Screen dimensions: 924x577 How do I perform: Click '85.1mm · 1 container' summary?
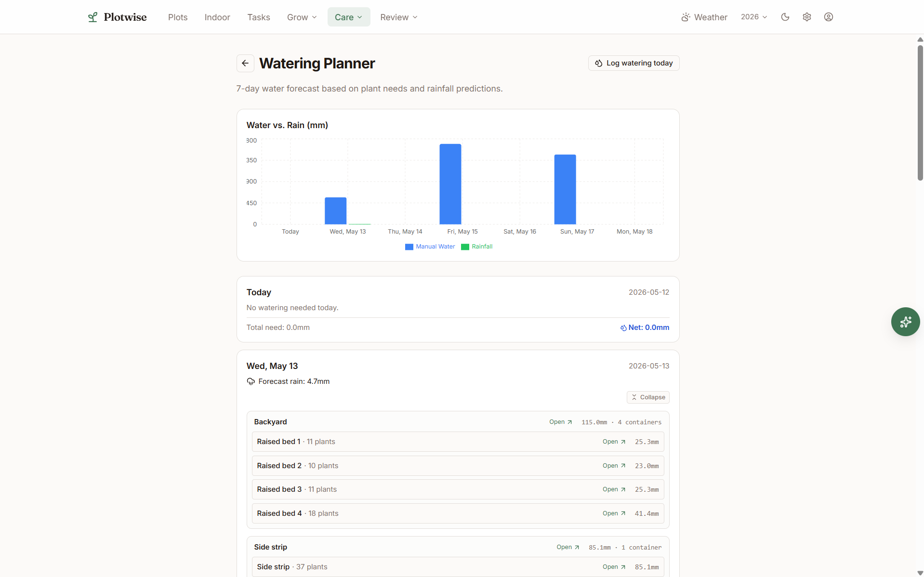point(625,548)
